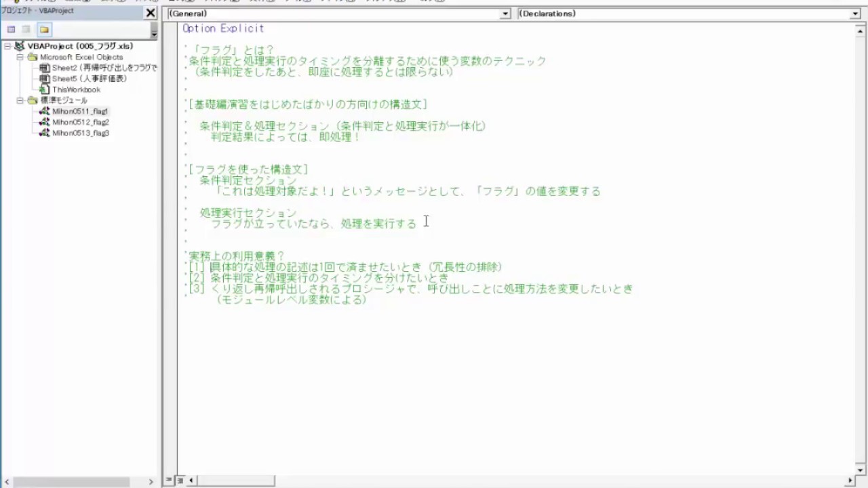Click code editor vertical scrollbar up arrow
Image resolution: width=868 pixels, height=488 pixels.
[x=861, y=29]
